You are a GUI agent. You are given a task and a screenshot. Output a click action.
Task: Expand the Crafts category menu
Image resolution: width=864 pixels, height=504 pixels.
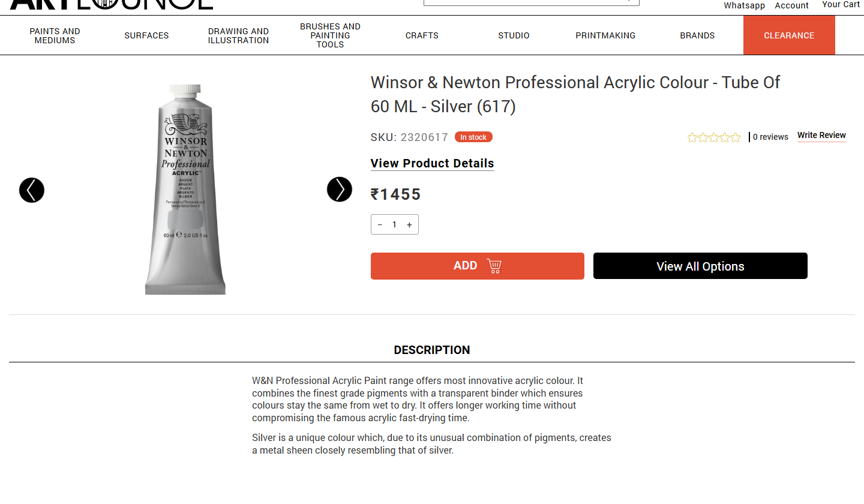(x=422, y=35)
